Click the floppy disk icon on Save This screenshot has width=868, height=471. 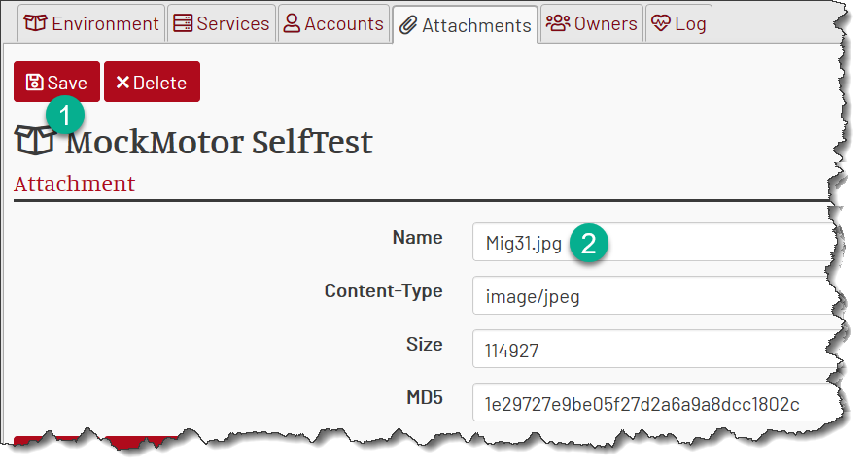point(34,83)
